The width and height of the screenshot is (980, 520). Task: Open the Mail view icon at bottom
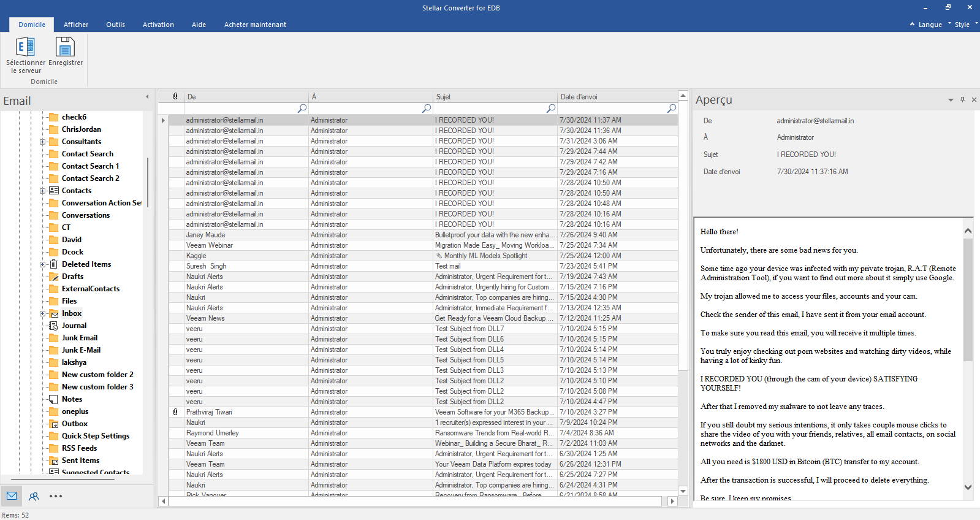(12, 496)
